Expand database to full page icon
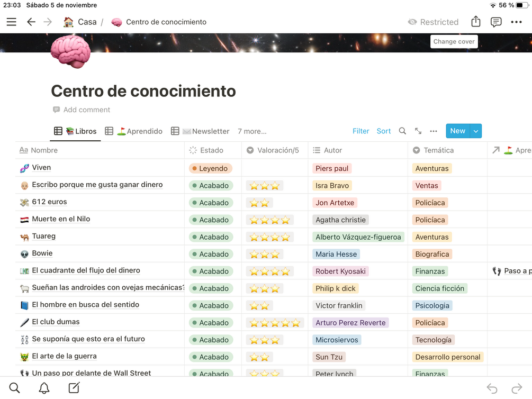This screenshot has height=399, width=532. pos(418,131)
